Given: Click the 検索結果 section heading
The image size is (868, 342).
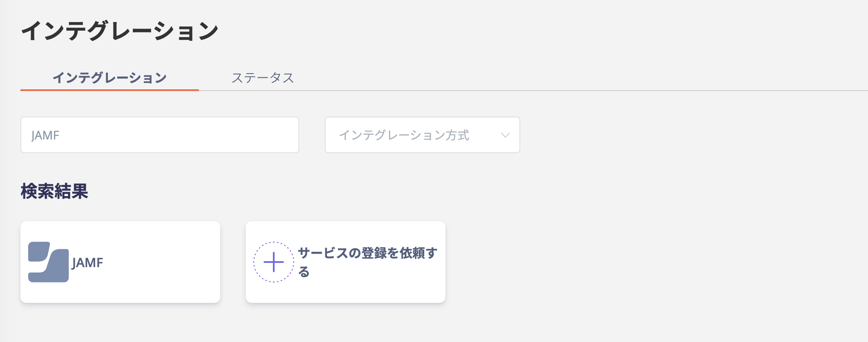Looking at the screenshot, I should point(54,191).
